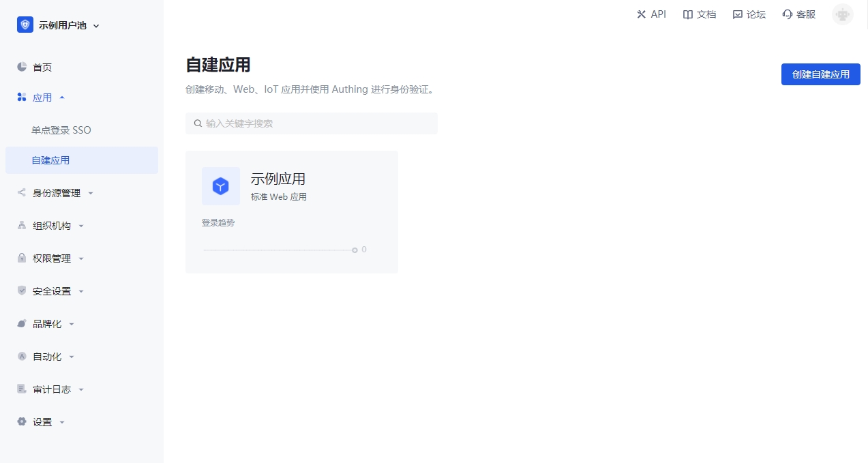Viewport: 868px width, 463px height.
Task: Click the 示例应用 blue cube icon
Action: 220,186
